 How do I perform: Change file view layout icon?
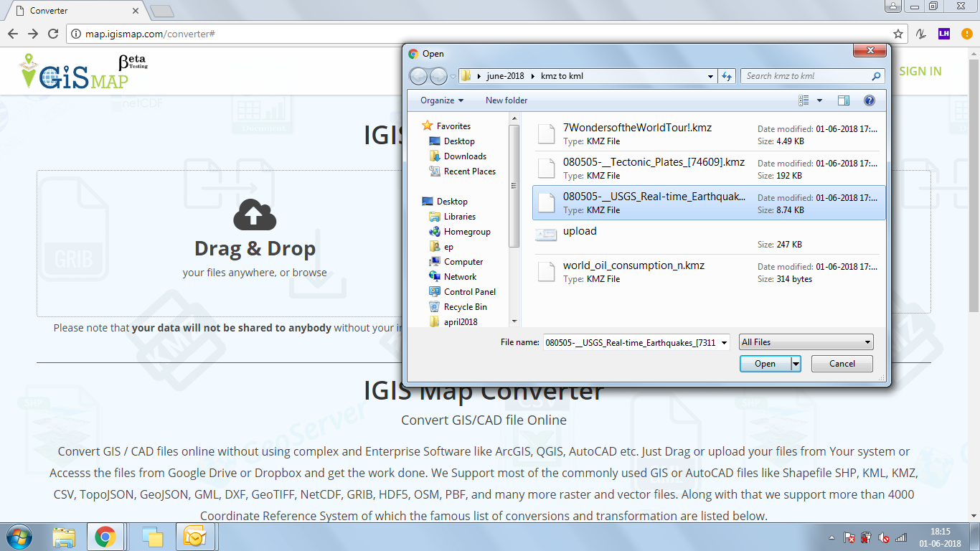[x=804, y=100]
